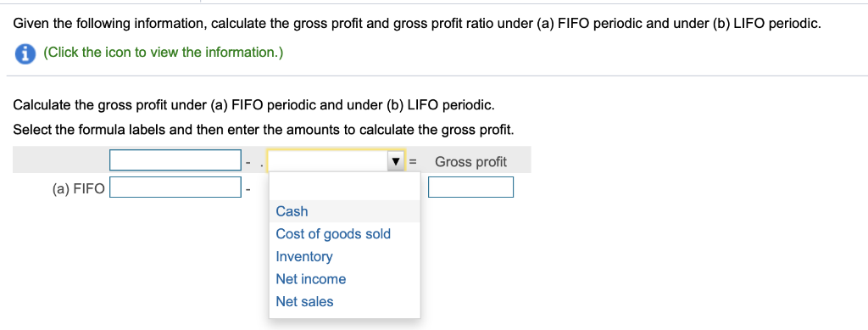This screenshot has width=868, height=330.
Task: Click the gross profit result field for FIFO
Action: 470,187
